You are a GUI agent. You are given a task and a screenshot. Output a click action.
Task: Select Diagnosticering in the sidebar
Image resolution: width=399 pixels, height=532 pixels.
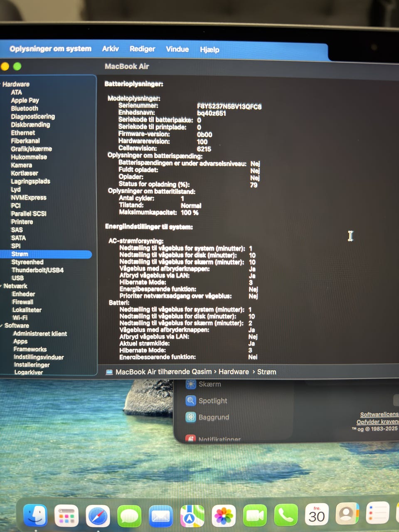coord(33,116)
